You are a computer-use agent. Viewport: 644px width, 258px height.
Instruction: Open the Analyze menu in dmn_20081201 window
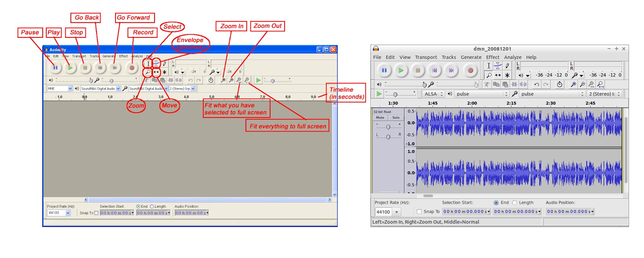513,57
